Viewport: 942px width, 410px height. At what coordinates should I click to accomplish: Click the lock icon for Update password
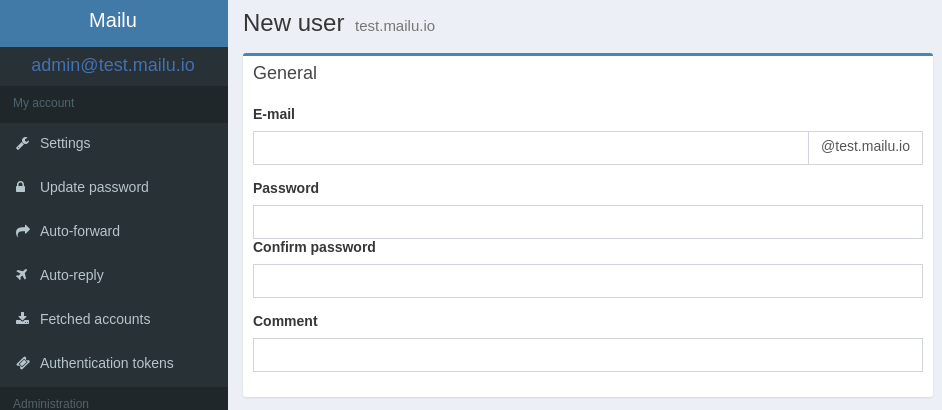click(x=21, y=187)
